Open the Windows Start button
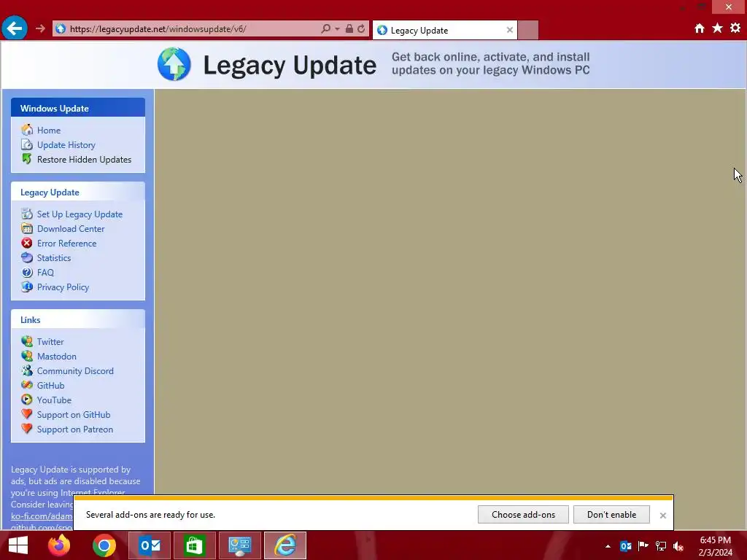 tap(18, 545)
